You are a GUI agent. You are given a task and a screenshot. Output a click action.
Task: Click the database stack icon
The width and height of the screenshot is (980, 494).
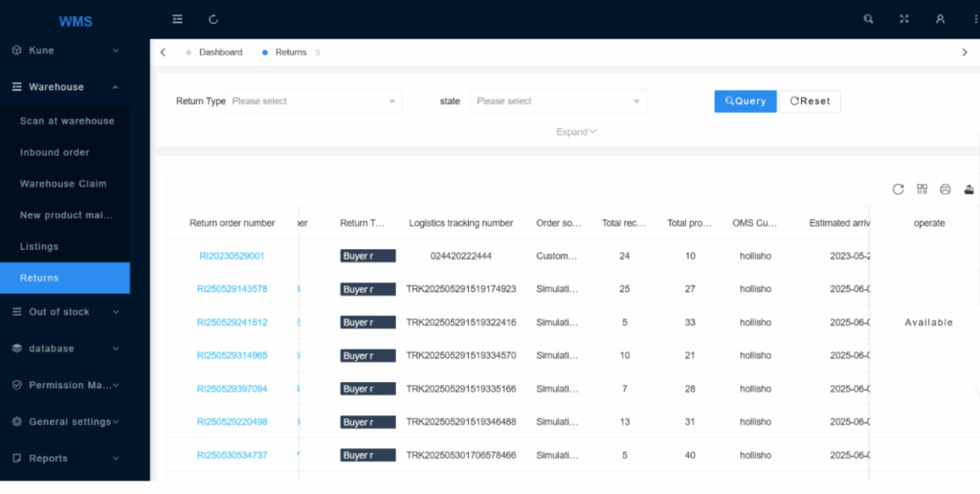[17, 348]
